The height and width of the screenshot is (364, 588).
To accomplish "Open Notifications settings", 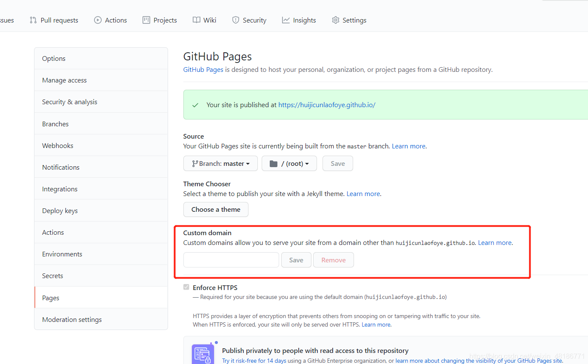I will 101,167.
